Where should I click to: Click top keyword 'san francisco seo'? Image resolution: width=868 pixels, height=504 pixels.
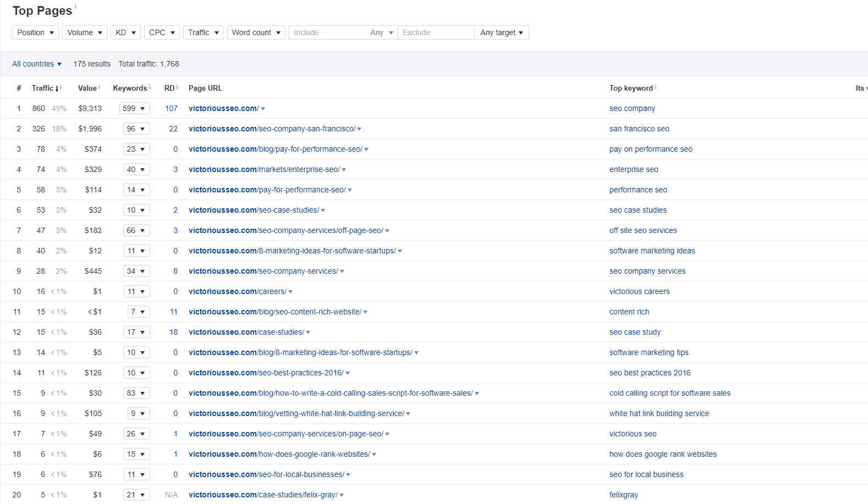639,129
